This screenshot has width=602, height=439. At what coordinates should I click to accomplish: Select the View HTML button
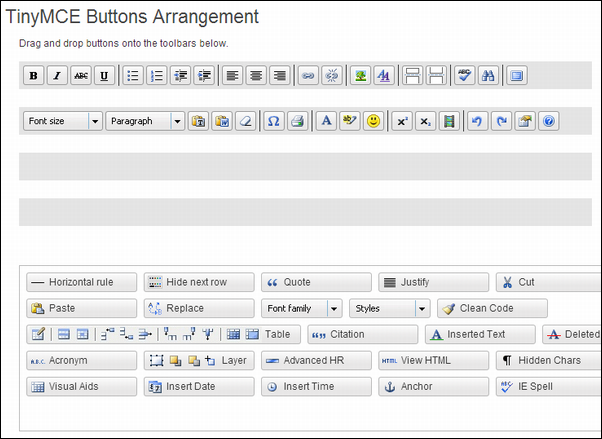(x=434, y=361)
